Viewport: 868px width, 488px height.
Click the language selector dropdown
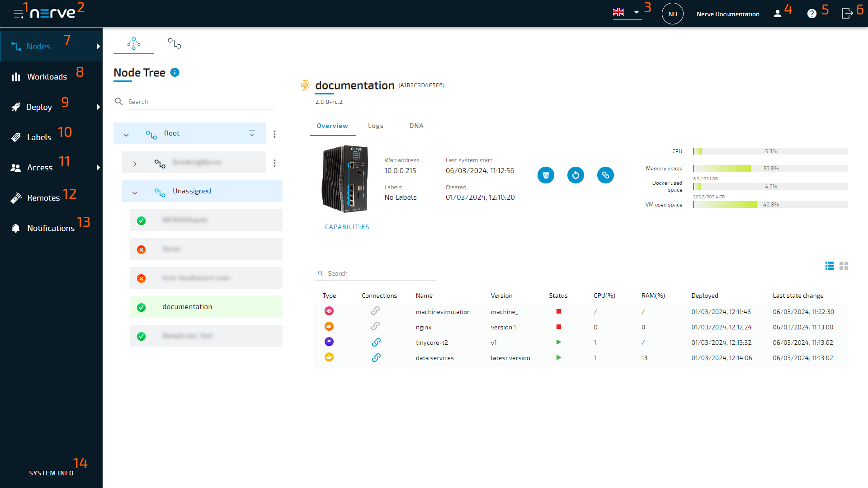(626, 13)
